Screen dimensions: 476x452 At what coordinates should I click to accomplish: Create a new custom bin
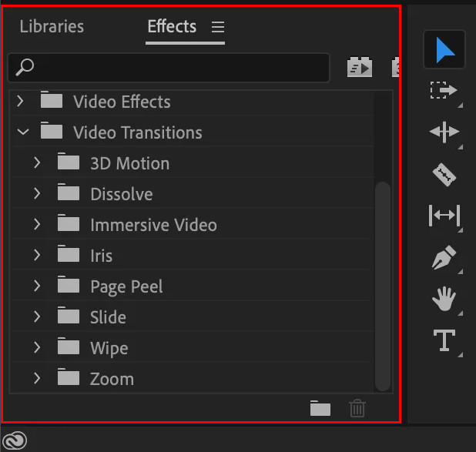click(320, 408)
